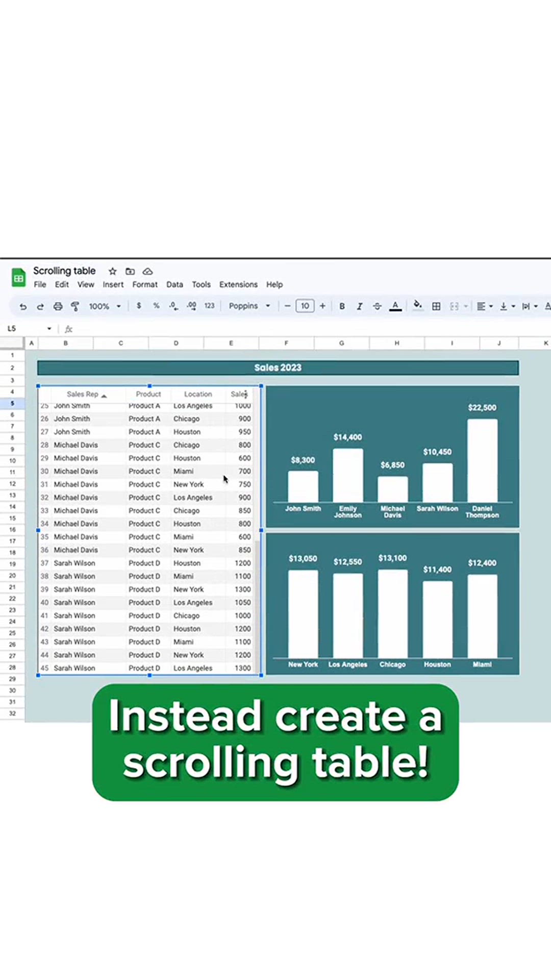Click the undo arrow icon
Screen dimensions: 551x980
[23, 306]
